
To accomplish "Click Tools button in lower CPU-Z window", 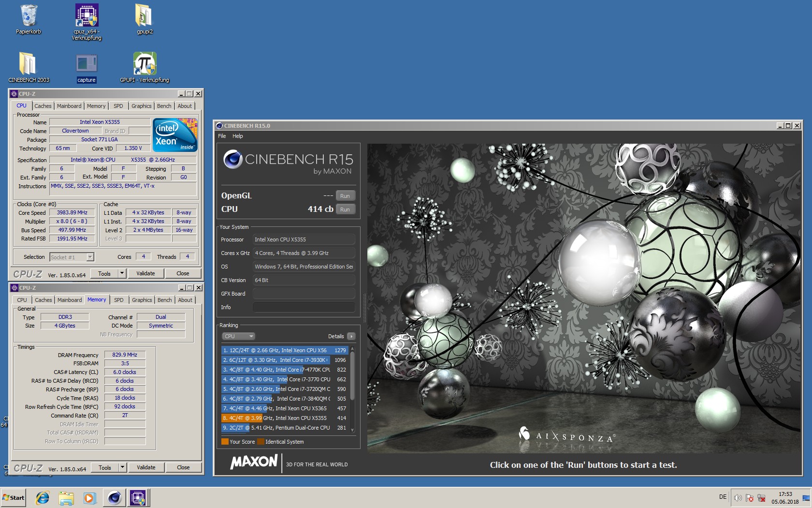I will click(x=105, y=467).
